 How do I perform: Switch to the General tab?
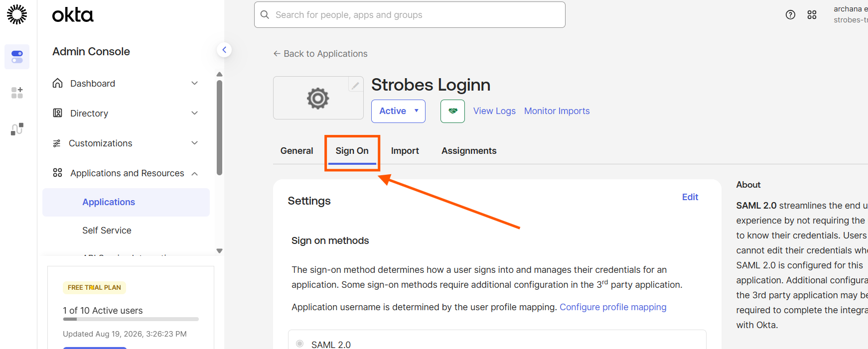pos(296,151)
